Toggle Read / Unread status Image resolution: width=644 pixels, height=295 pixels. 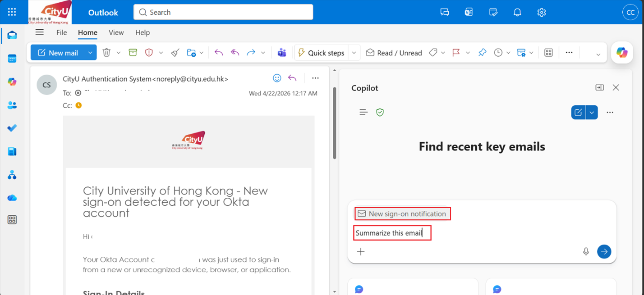(394, 53)
